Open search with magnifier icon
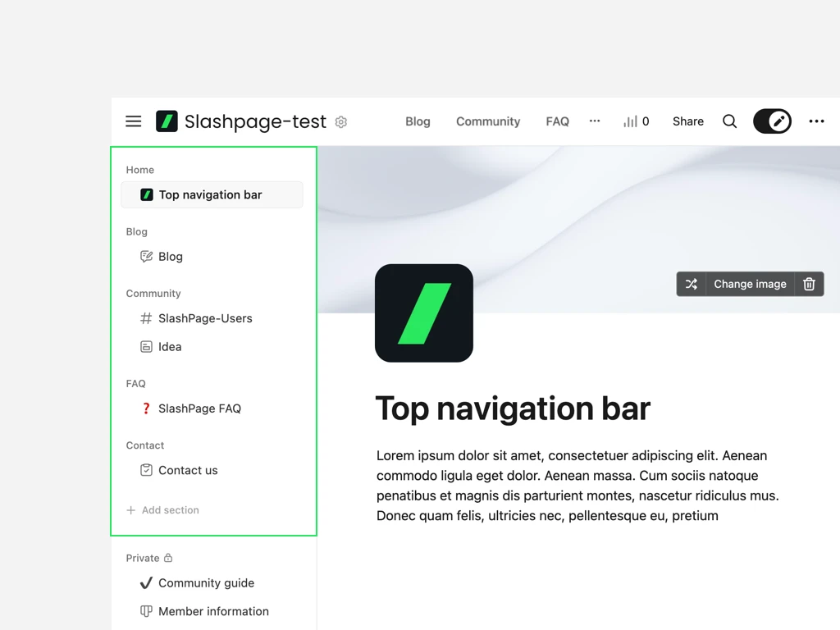The width and height of the screenshot is (840, 630). pyautogui.click(x=729, y=121)
